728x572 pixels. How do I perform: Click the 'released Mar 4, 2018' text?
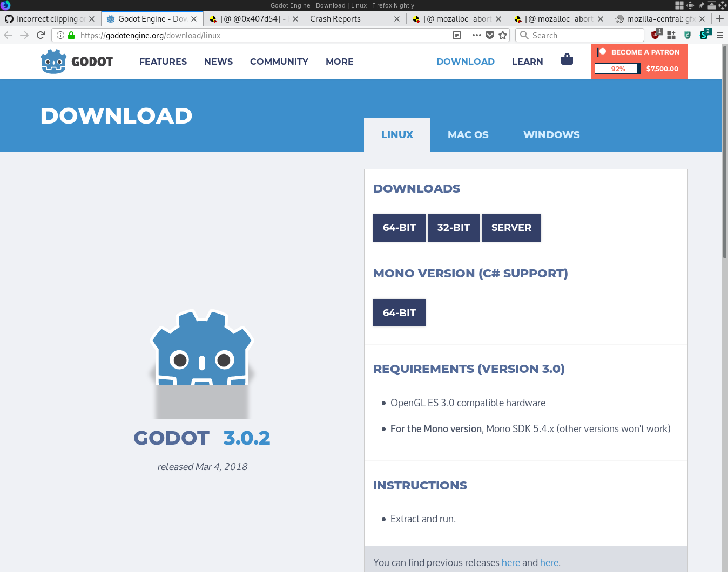(x=203, y=467)
